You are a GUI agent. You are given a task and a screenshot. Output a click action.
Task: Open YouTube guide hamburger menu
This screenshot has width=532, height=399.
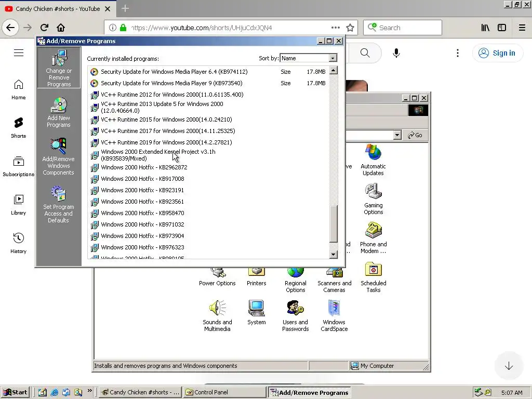(x=19, y=53)
